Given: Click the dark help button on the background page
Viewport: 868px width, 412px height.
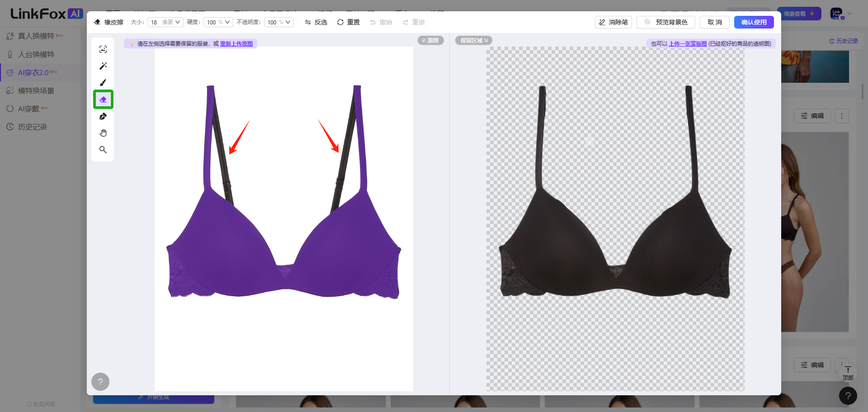Looking at the screenshot, I should [x=848, y=396].
